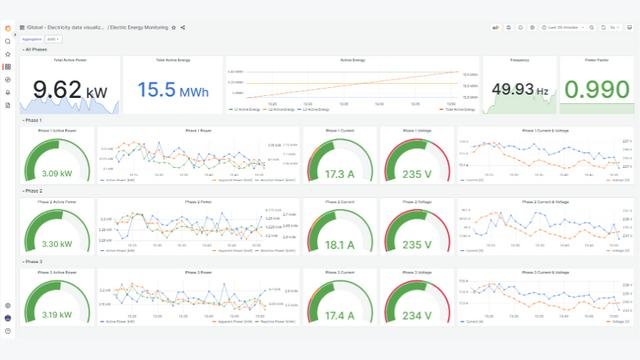Open Phase 2 Current panel title
Screen dimensions: 640x360
click(x=340, y=202)
